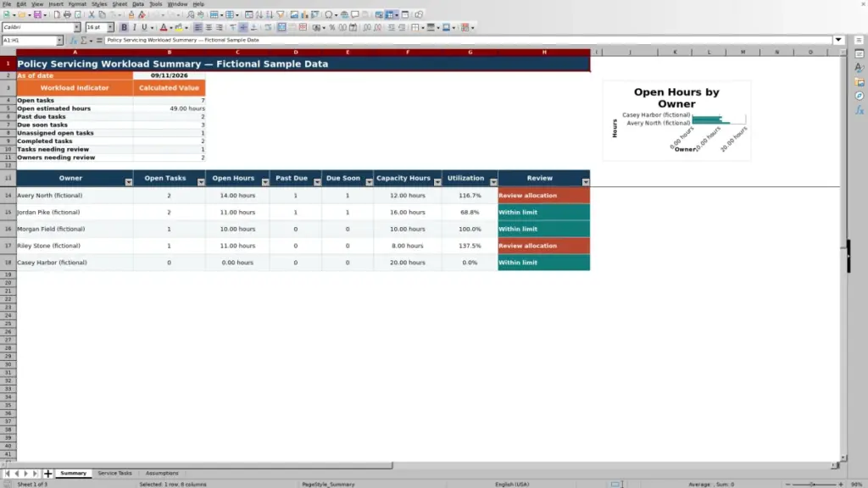Image resolution: width=868 pixels, height=488 pixels.
Task: Open the Format menu
Action: [x=77, y=4]
